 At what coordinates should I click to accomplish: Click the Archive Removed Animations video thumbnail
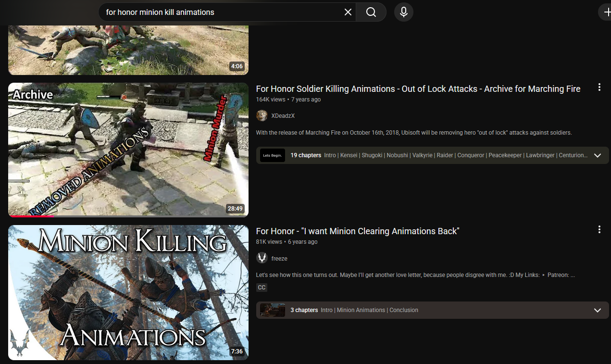pyautogui.click(x=128, y=150)
